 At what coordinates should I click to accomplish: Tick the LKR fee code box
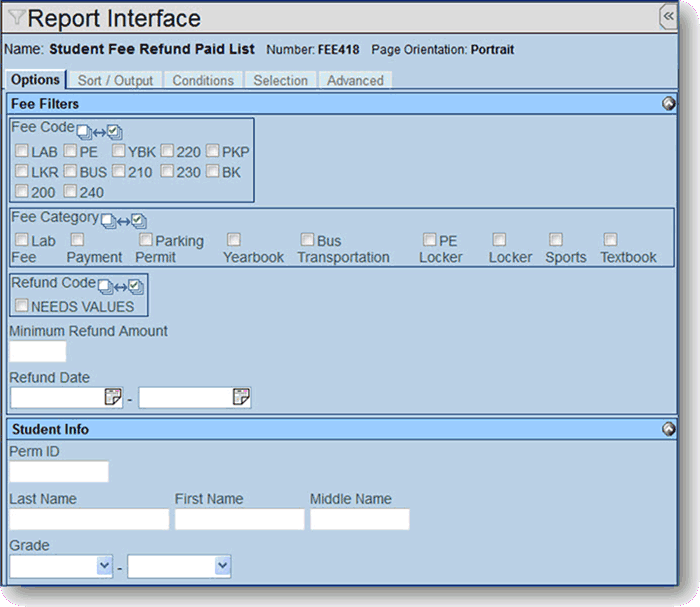(x=21, y=171)
